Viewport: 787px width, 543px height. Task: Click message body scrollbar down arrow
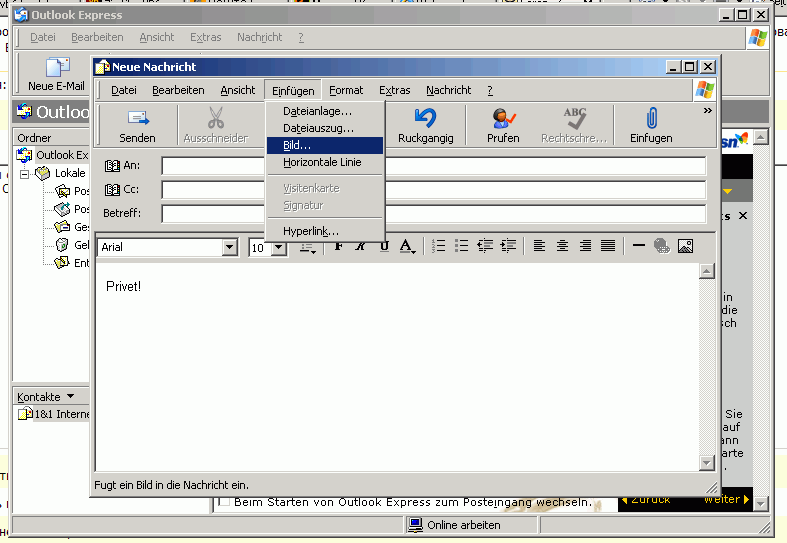(x=707, y=463)
